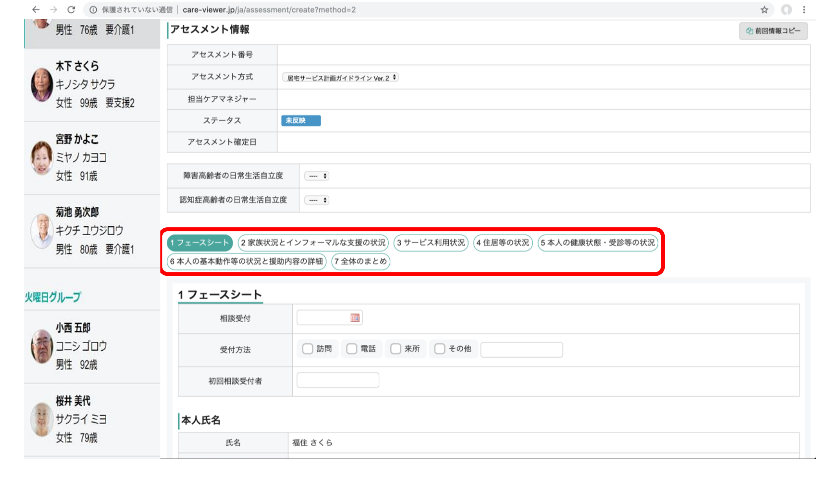Open calendar picker for 相談受付 date
This screenshot has width=840, height=504.
[354, 318]
